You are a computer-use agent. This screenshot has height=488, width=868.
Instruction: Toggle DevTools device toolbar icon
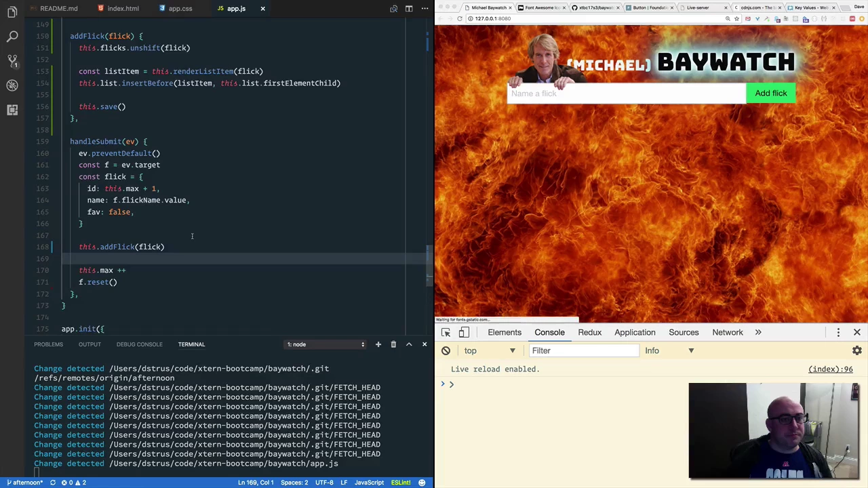[464, 332]
